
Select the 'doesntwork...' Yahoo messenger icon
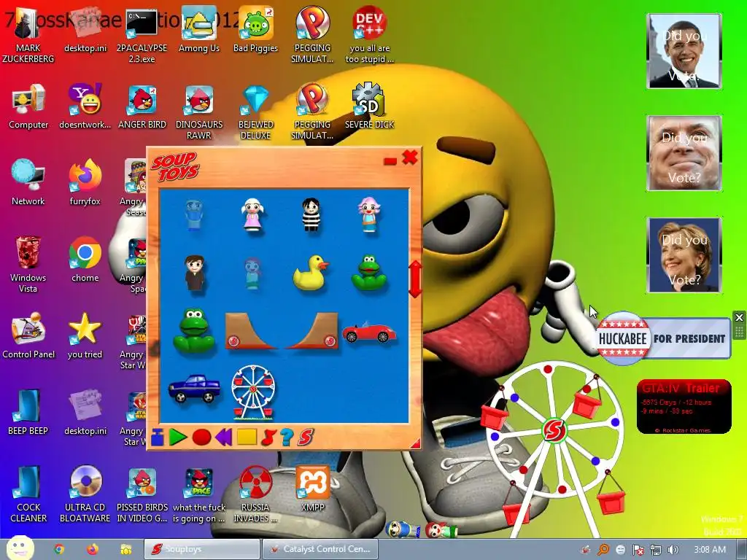[x=85, y=106]
